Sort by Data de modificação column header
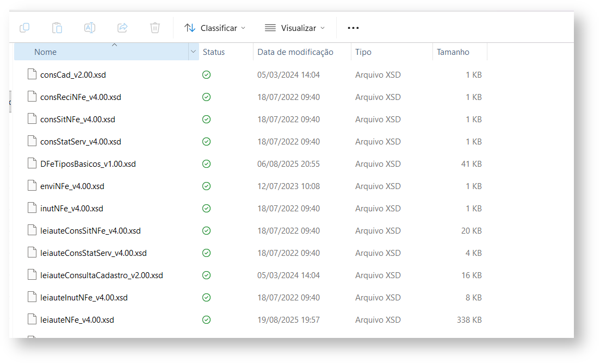The image size is (600, 364). coord(295,52)
